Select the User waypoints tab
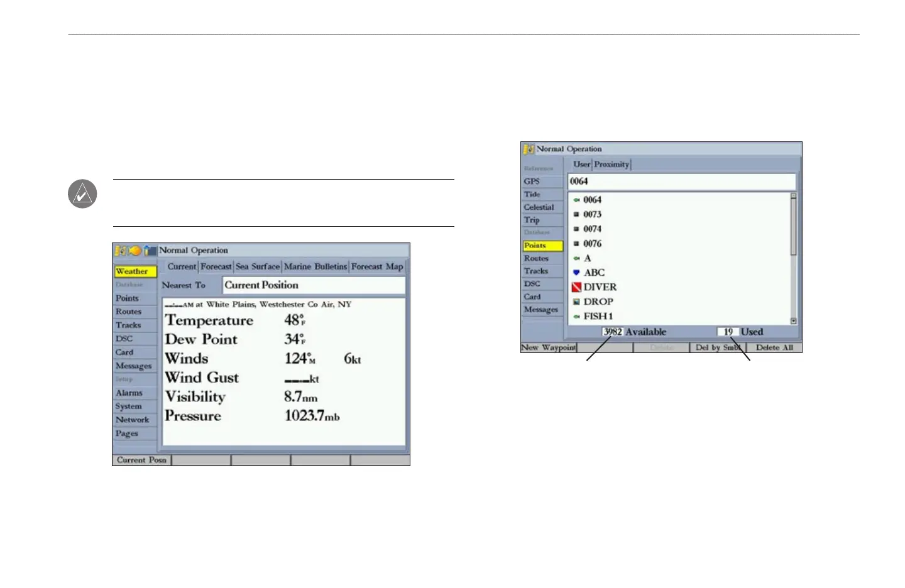 coord(581,164)
